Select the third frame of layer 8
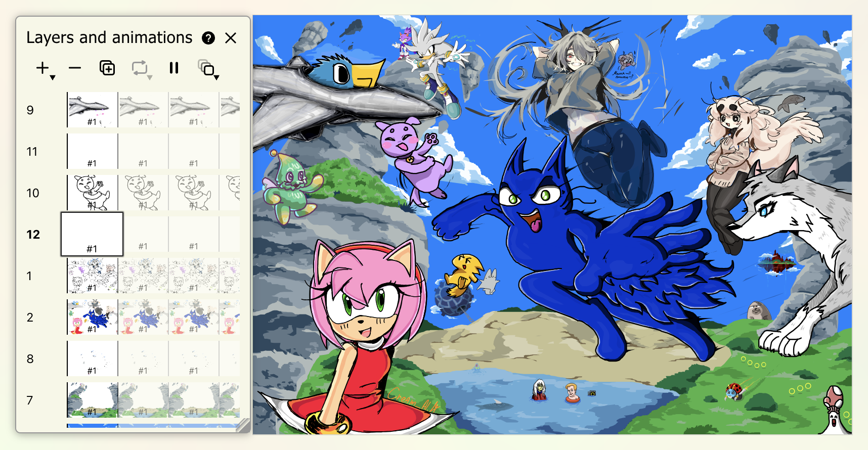 coord(194,358)
